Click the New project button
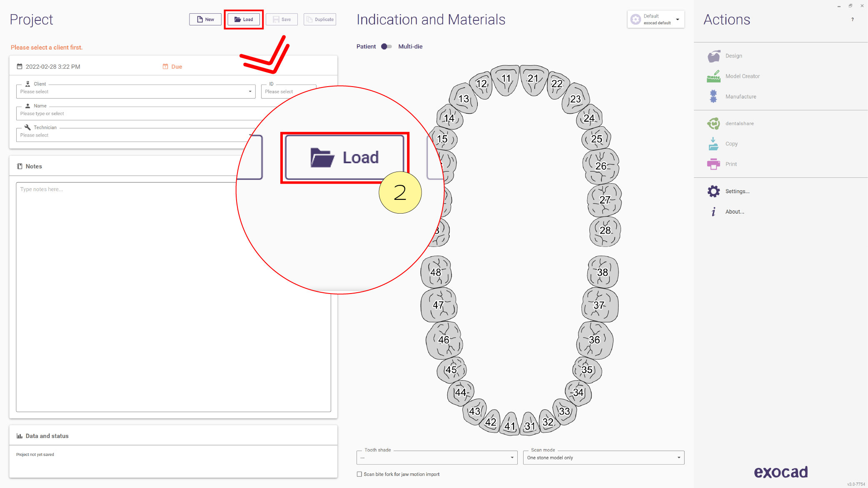The image size is (868, 488). click(205, 20)
